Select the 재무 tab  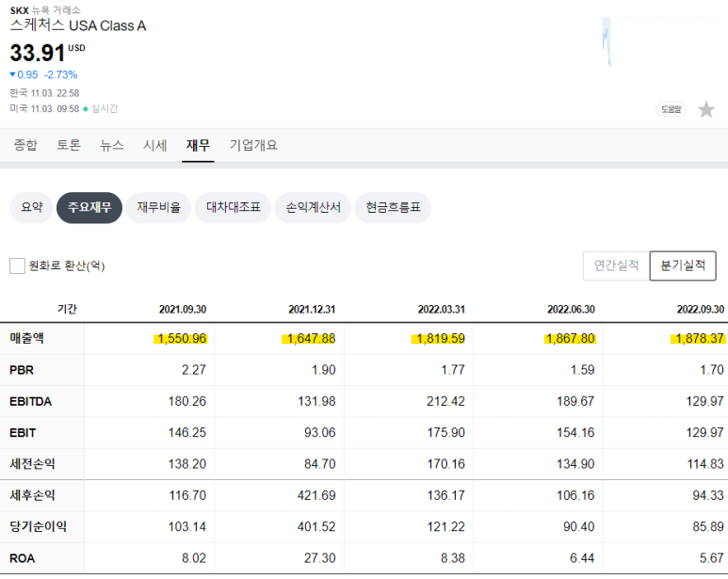(x=198, y=145)
